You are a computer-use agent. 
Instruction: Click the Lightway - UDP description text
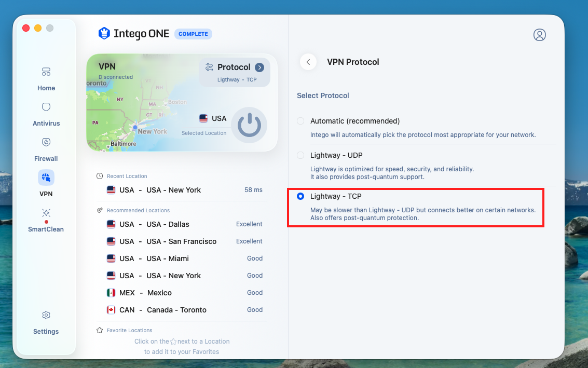(x=392, y=173)
